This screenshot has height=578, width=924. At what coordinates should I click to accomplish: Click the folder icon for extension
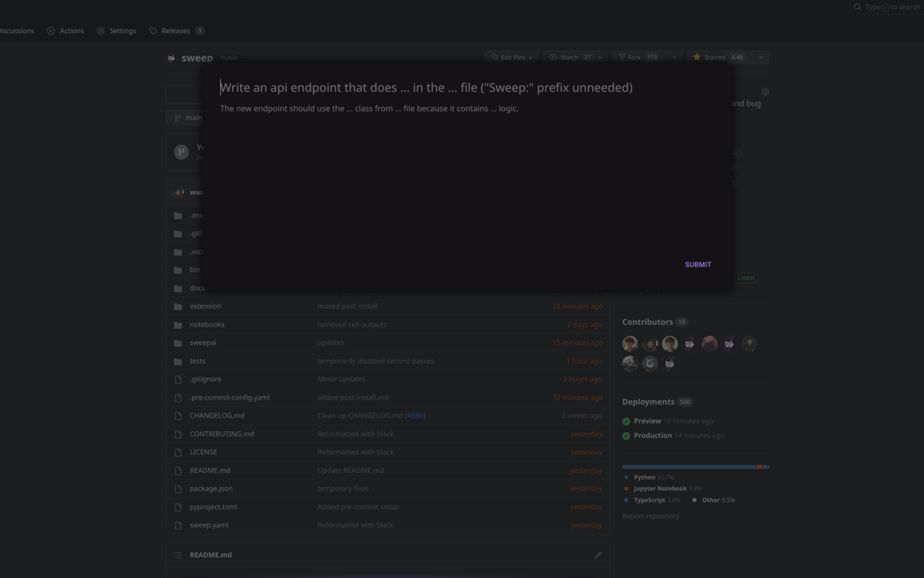[x=178, y=306]
